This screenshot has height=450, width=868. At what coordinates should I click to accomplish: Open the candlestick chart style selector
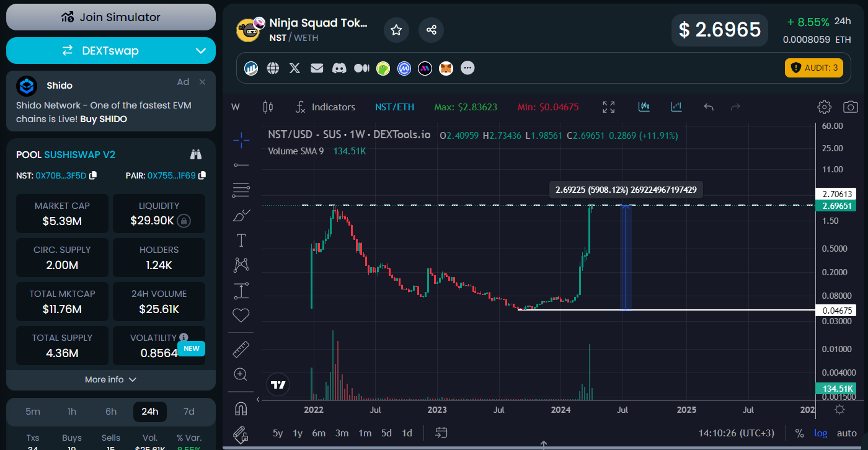[x=268, y=107]
